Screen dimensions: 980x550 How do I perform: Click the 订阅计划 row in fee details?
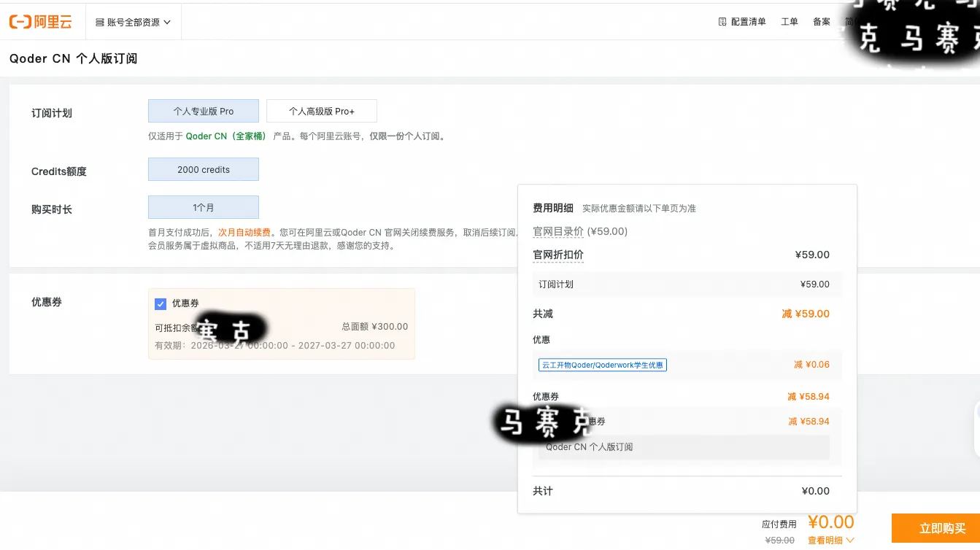coord(687,284)
